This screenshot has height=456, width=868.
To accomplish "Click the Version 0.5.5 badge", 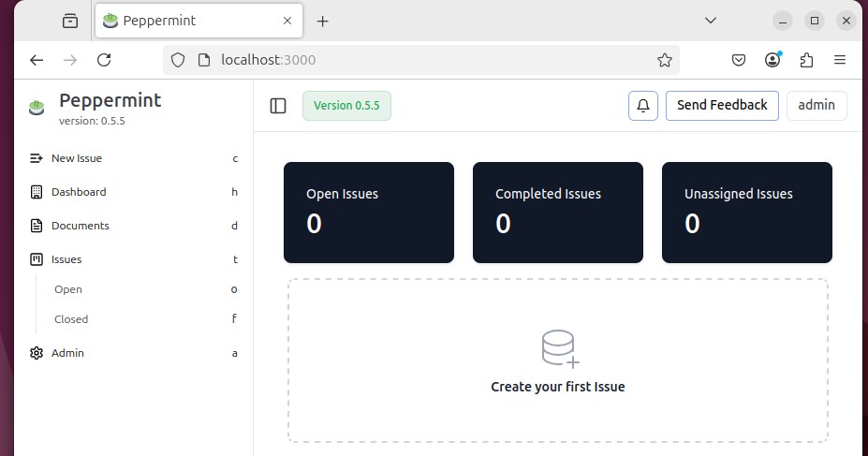I will (x=346, y=106).
